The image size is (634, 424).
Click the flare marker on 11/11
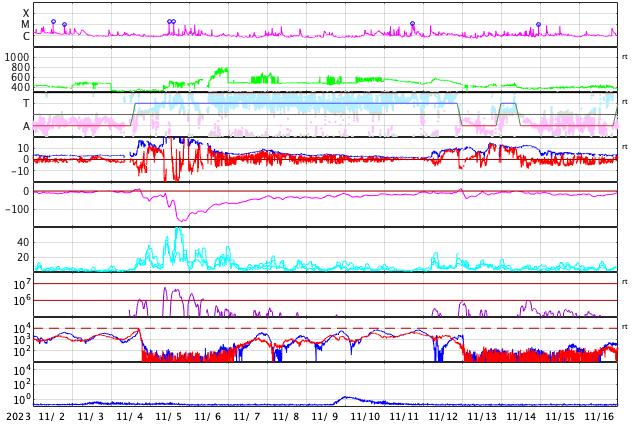point(412,24)
